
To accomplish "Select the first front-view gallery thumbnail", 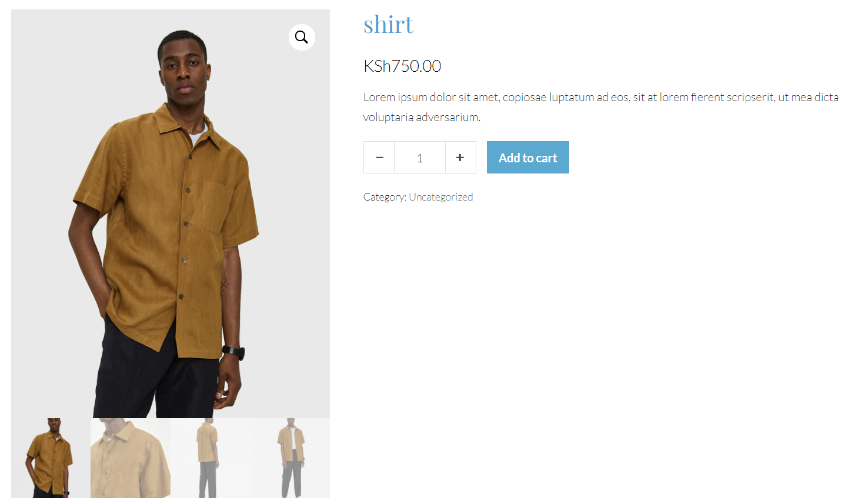I will click(51, 458).
